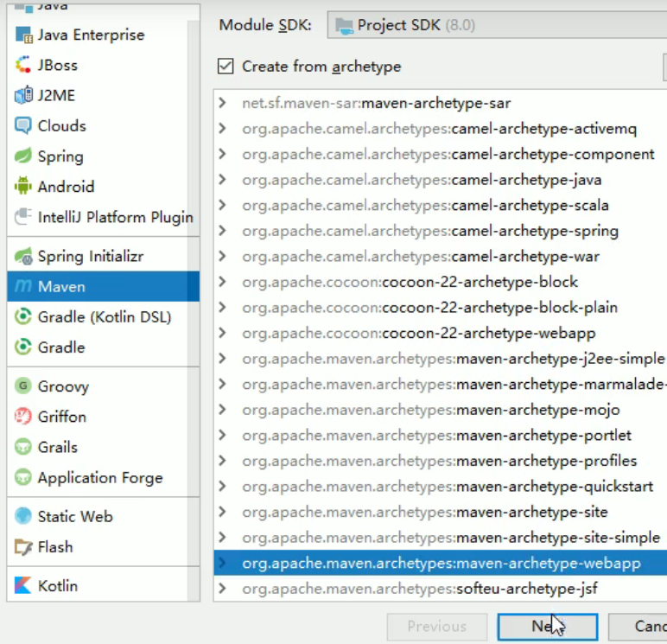
Task: Expand maven-archetype-quickstart chevron
Action: (x=222, y=486)
